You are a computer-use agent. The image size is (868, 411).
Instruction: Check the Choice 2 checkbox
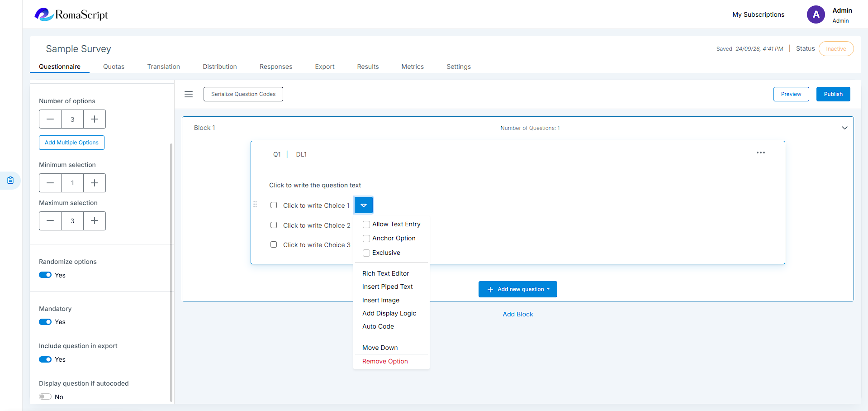(274, 225)
